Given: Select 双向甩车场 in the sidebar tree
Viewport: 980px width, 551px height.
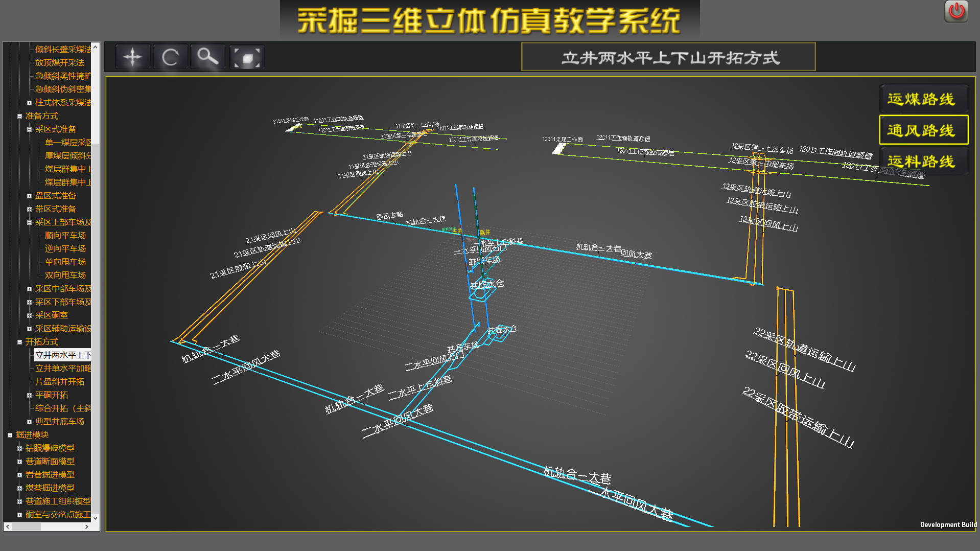Looking at the screenshot, I should click(x=65, y=275).
